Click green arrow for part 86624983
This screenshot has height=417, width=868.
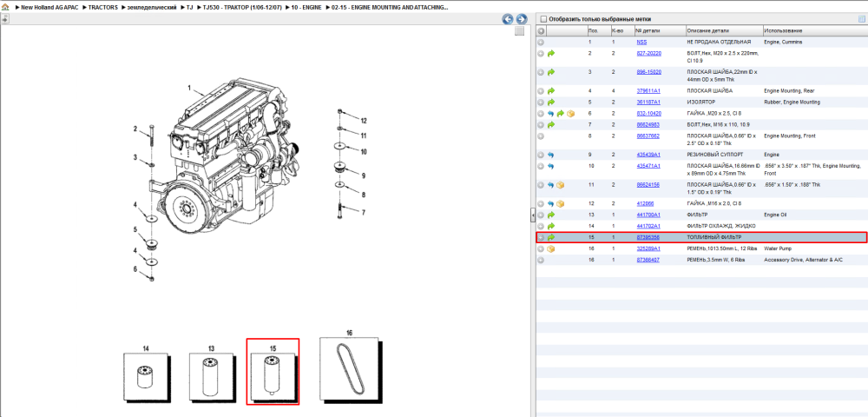[551, 124]
